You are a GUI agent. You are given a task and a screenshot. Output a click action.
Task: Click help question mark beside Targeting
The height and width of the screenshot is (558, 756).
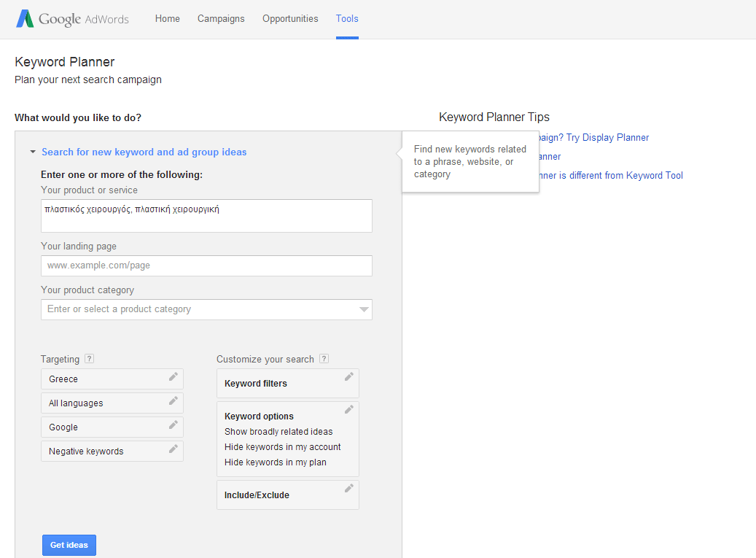click(x=89, y=359)
